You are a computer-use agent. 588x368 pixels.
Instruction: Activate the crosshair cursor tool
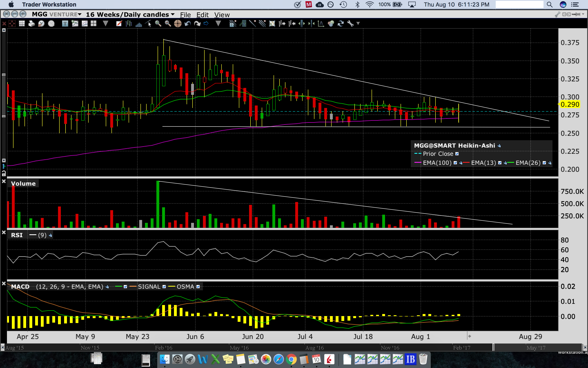pos(12,24)
